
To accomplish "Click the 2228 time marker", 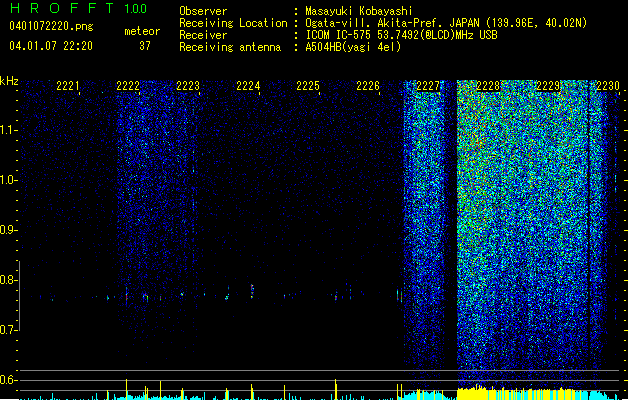I will coord(488,86).
